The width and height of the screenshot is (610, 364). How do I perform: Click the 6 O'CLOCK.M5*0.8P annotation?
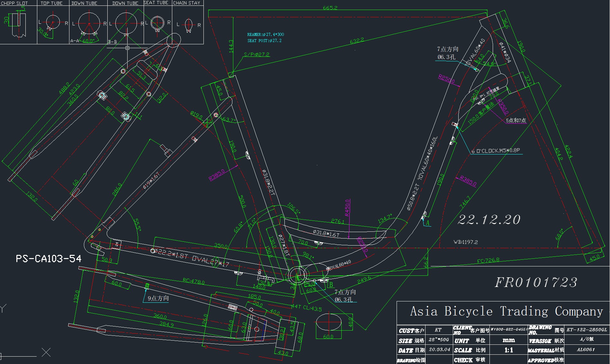[496, 151]
